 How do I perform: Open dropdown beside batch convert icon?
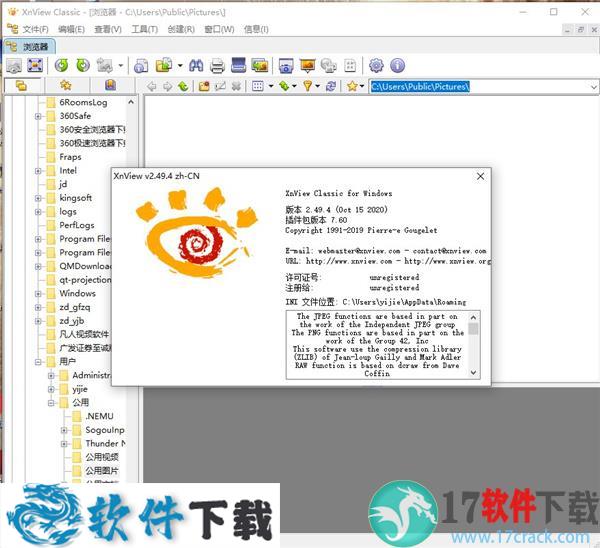click(180, 65)
